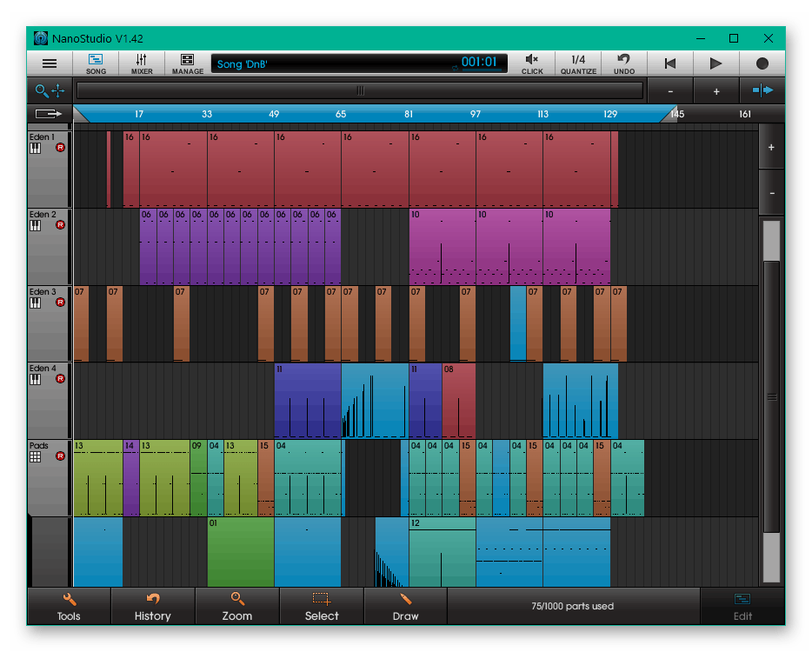812x652 pixels.
Task: Open Eden 1 keyboard instrument icon
Action: [36, 149]
